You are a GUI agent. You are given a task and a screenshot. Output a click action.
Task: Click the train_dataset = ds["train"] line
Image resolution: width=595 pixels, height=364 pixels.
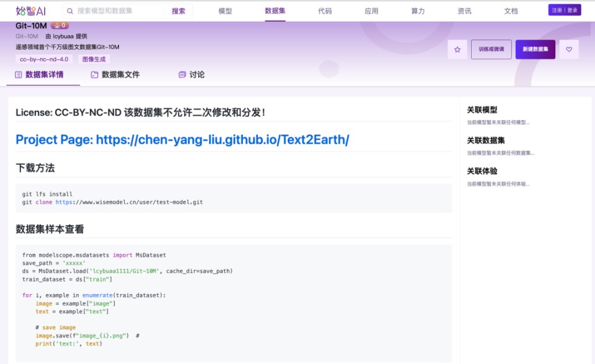[x=67, y=279]
